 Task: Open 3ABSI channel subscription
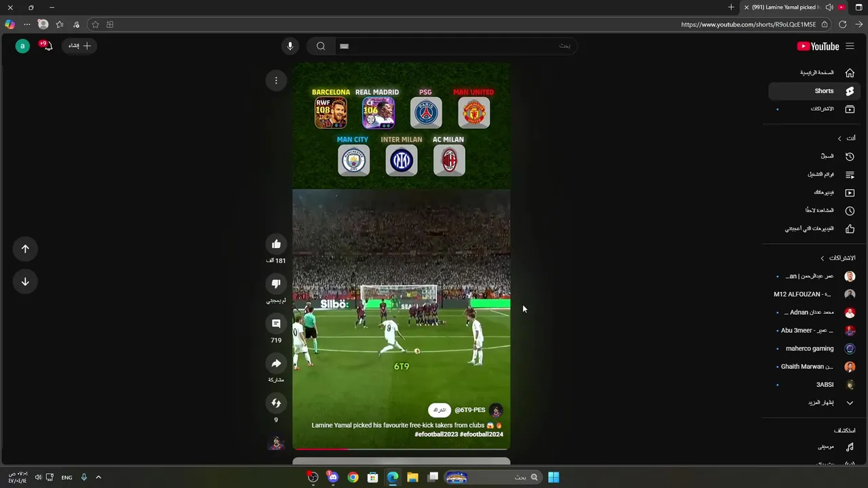coord(814,384)
